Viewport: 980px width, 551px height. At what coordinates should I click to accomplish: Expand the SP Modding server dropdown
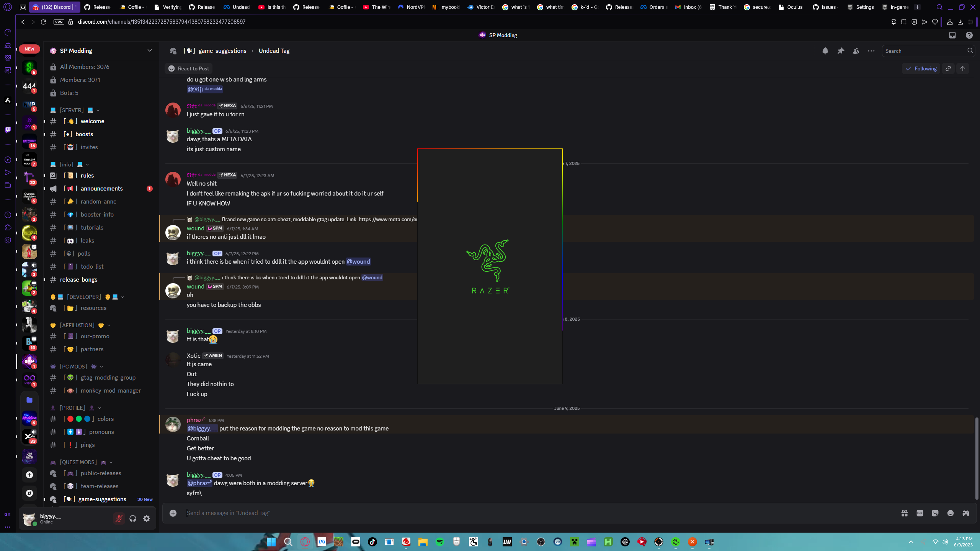149,51
